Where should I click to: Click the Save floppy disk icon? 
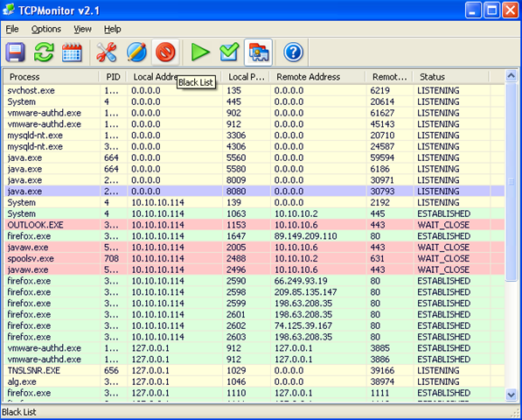(16, 52)
